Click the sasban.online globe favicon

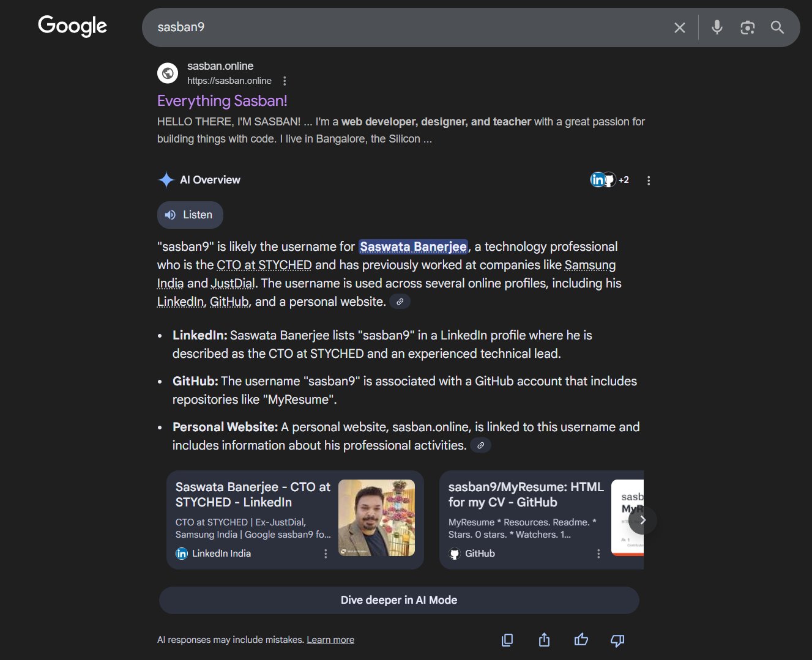pyautogui.click(x=168, y=73)
